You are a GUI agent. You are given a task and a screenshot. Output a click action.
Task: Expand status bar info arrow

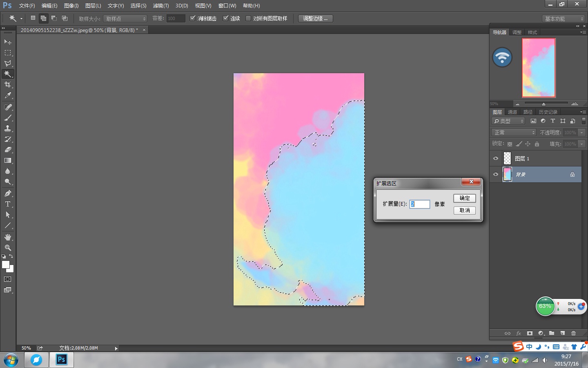116,348
